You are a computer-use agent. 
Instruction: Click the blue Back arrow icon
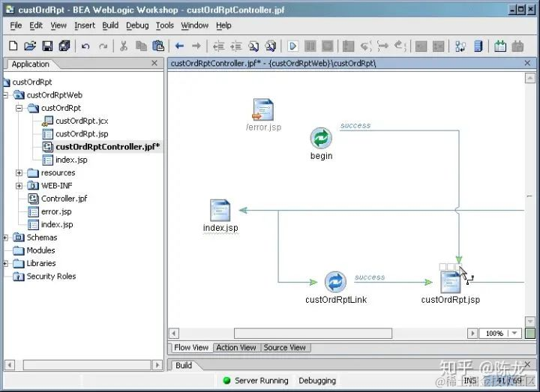(179, 46)
